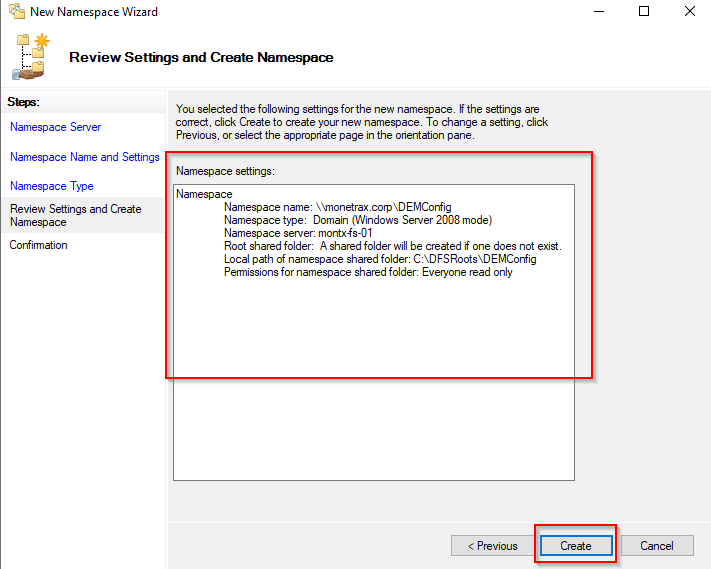
Task: Click the namespace folders icon in the header
Action: [x=31, y=56]
